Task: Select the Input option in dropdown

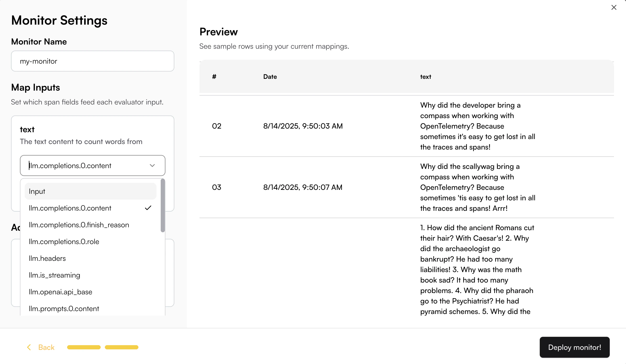Action: [90, 191]
